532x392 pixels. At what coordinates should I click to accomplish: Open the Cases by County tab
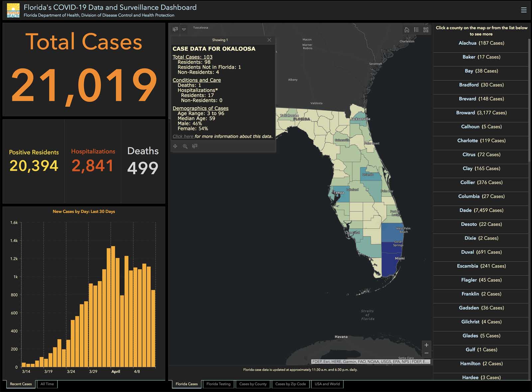point(253,384)
